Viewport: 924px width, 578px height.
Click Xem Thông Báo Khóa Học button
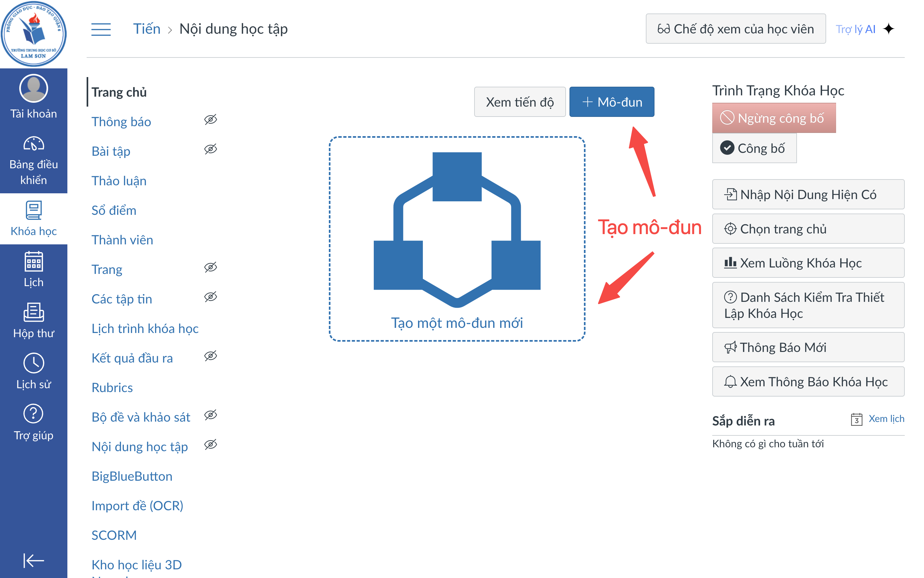point(808,381)
